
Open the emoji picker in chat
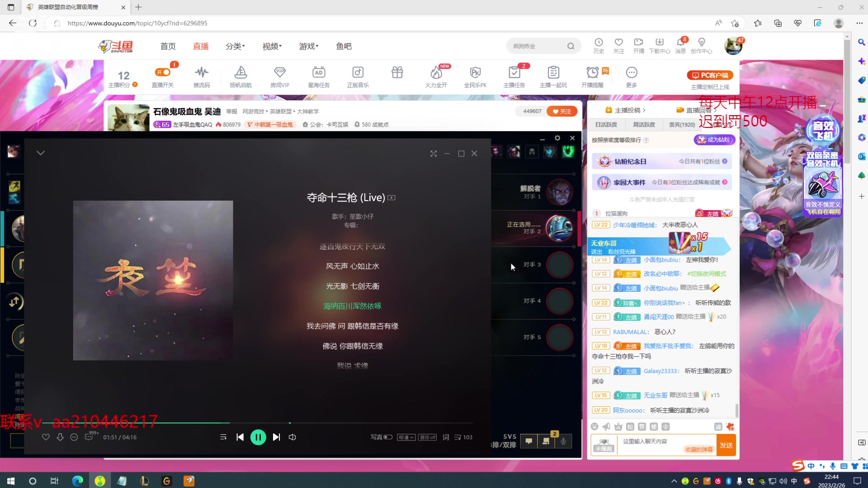[594, 427]
